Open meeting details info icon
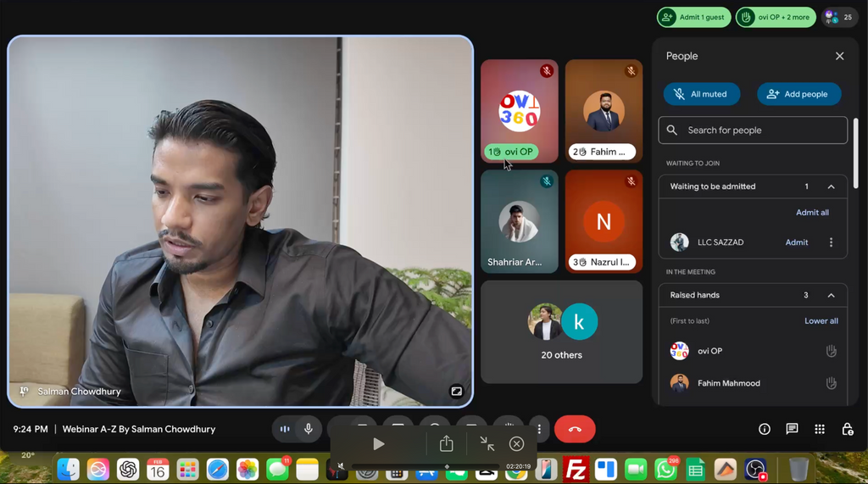Viewport: 868px width, 484px height. point(764,430)
